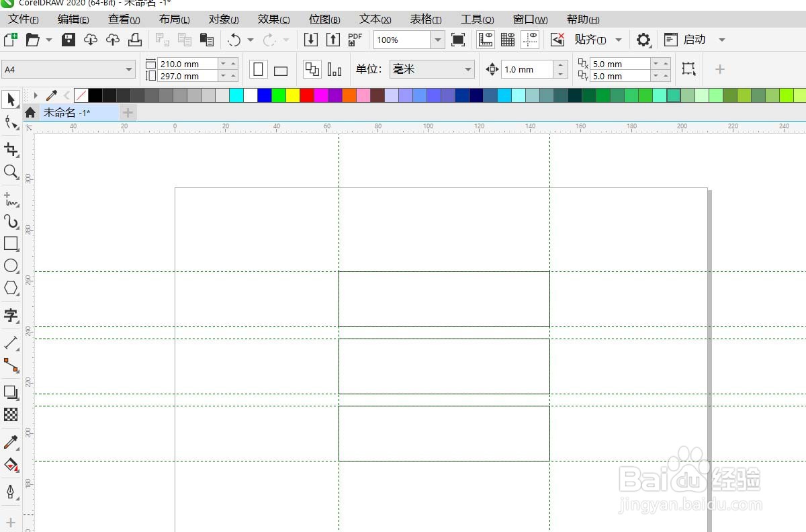
Task: Open 查看 menu
Action: point(124,19)
